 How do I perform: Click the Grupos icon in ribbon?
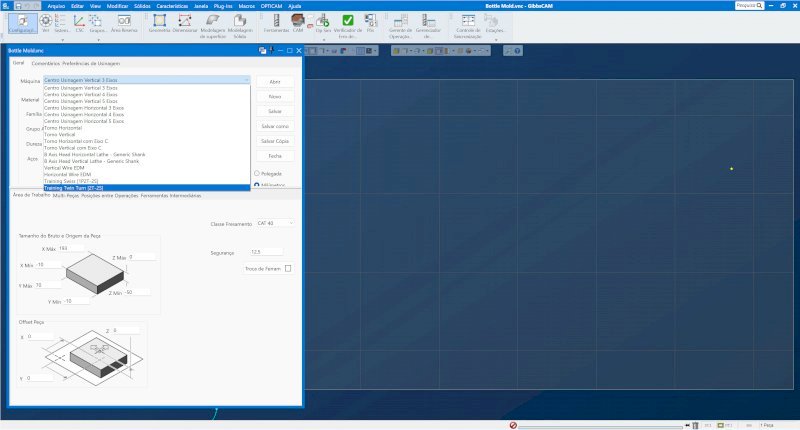96,23
